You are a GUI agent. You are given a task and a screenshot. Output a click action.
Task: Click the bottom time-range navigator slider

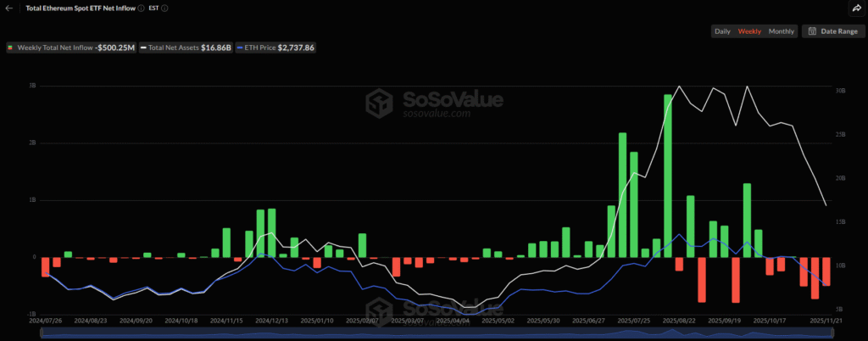coord(437,333)
